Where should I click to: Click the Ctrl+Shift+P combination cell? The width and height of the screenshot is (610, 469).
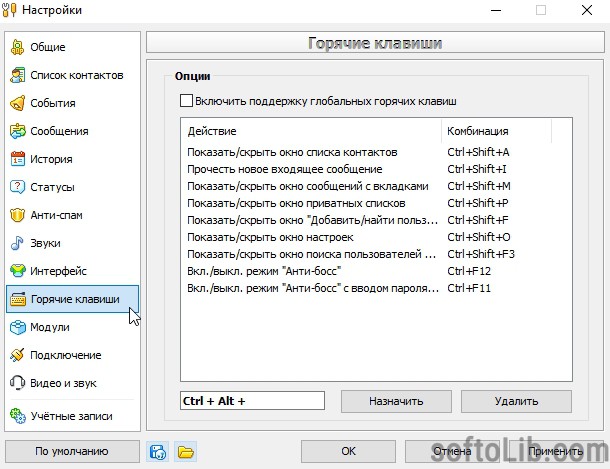pos(478,203)
